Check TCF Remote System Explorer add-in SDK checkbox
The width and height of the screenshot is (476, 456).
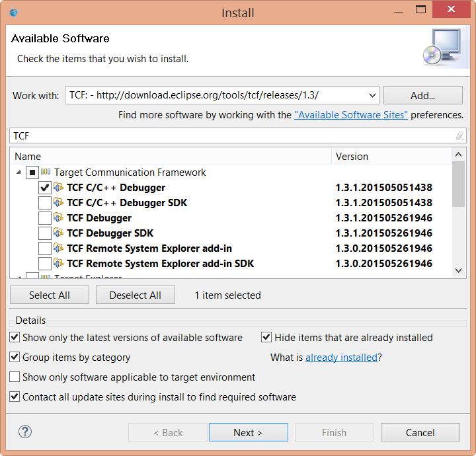[x=45, y=263]
